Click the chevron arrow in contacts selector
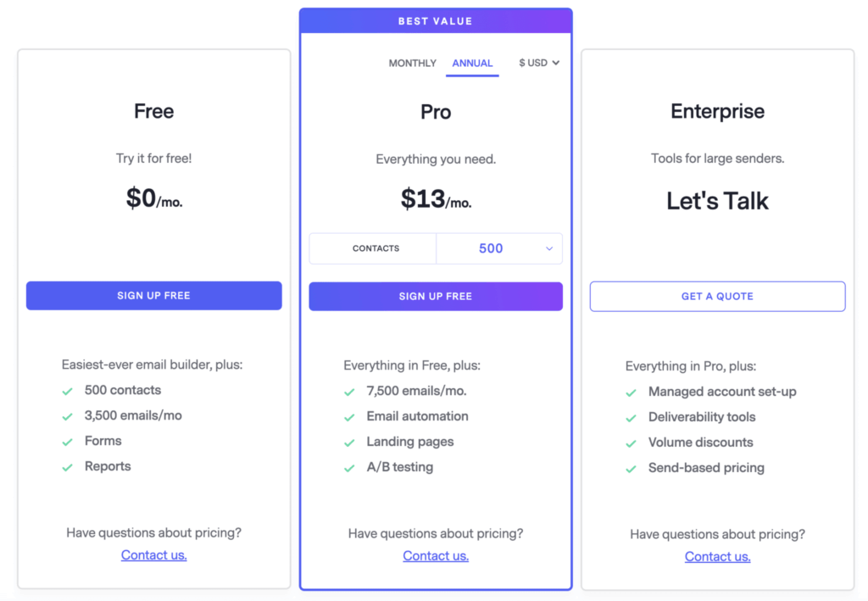This screenshot has width=868, height=601. (549, 248)
